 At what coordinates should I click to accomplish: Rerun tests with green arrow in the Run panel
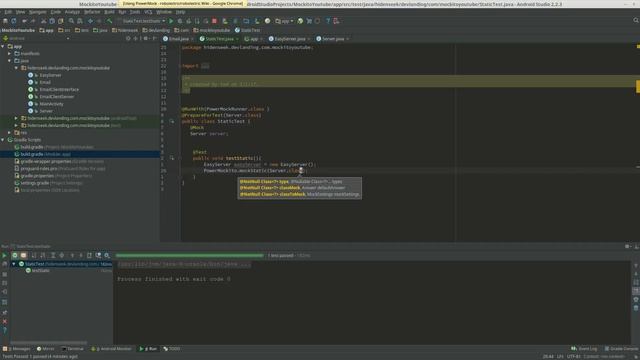4,256
